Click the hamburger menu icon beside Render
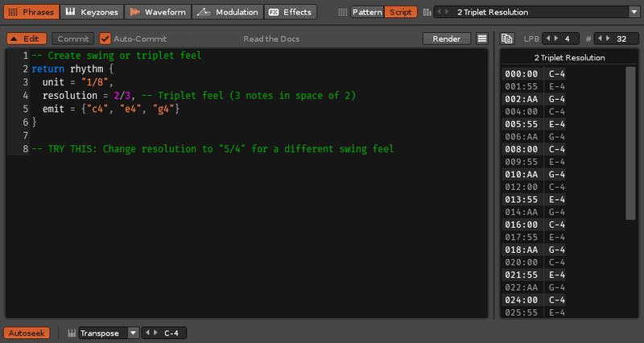The image size is (644, 343). [481, 39]
